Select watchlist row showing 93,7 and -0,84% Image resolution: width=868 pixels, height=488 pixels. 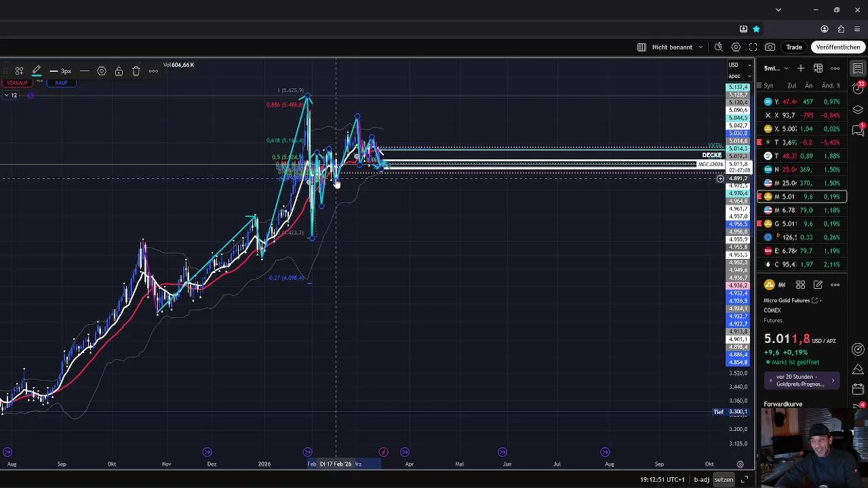pyautogui.click(x=802, y=115)
